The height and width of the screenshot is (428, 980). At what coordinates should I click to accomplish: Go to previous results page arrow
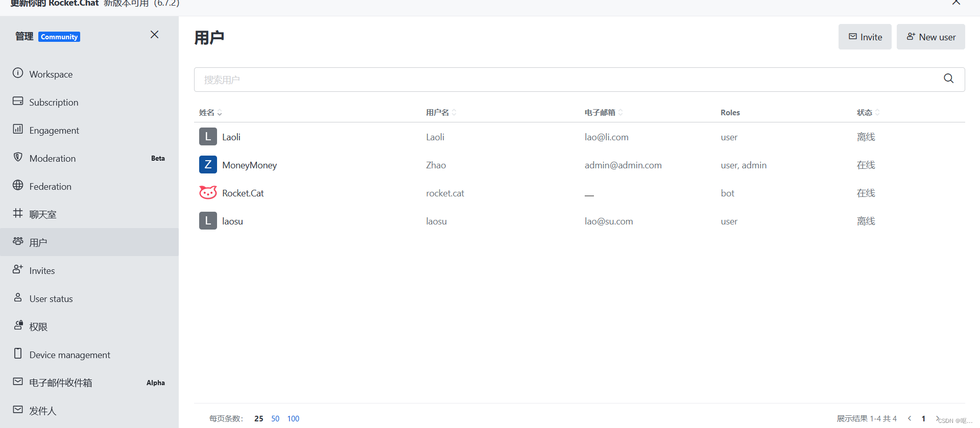(910, 418)
